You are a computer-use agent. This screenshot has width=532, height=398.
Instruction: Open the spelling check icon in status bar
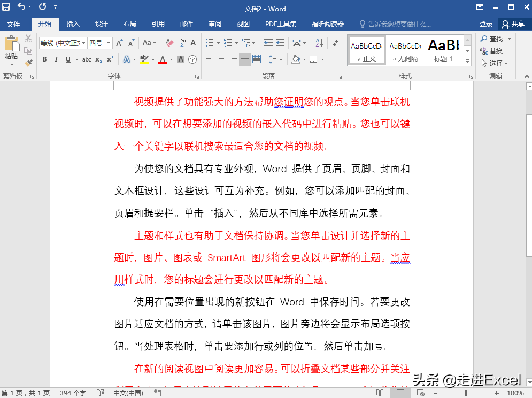pos(101,393)
